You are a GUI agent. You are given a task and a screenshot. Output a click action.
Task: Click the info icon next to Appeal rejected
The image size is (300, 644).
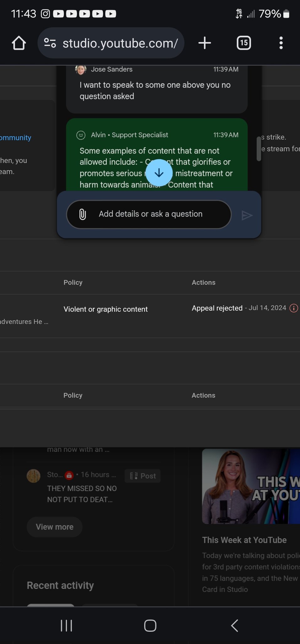tap(294, 308)
